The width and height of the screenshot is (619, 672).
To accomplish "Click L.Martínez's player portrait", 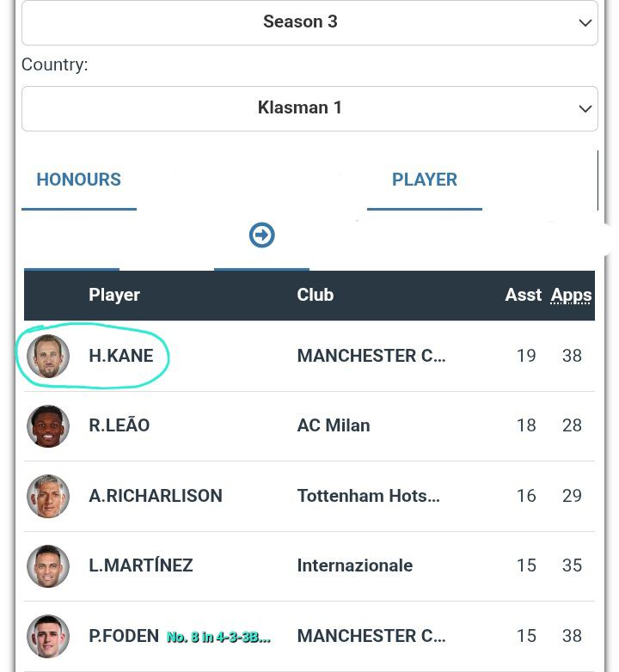I will tap(48, 565).
